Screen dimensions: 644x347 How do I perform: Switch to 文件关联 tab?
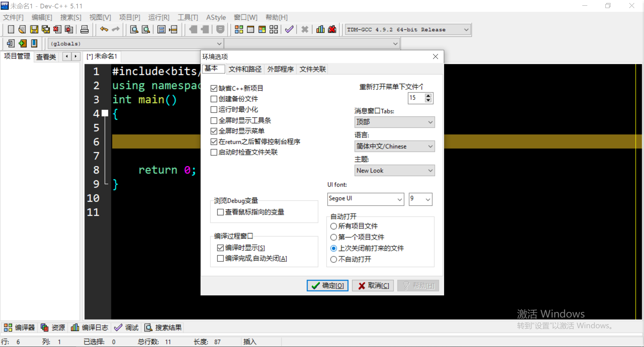point(313,69)
